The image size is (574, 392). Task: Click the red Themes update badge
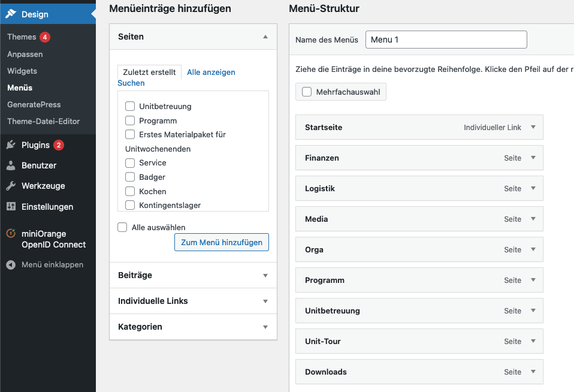tap(45, 37)
